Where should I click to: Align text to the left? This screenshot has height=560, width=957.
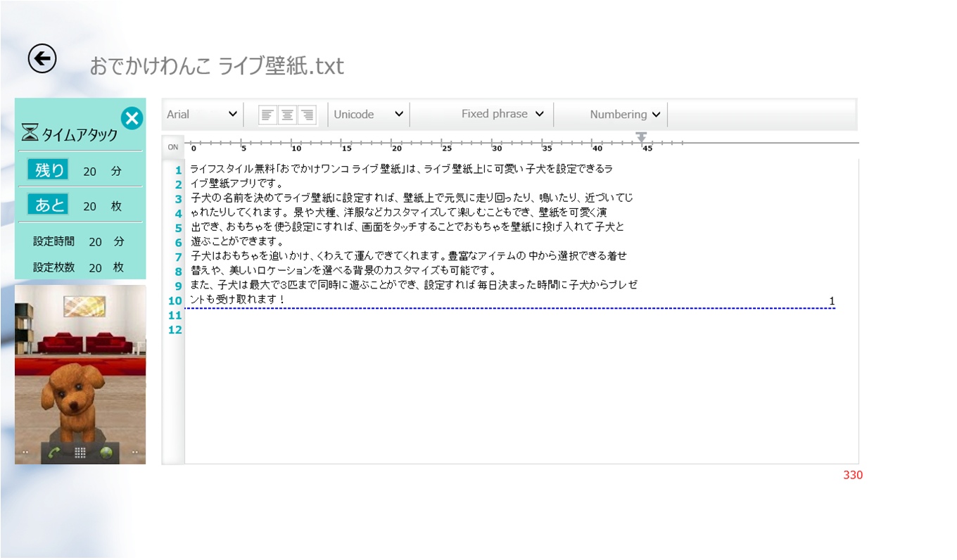[x=268, y=115]
